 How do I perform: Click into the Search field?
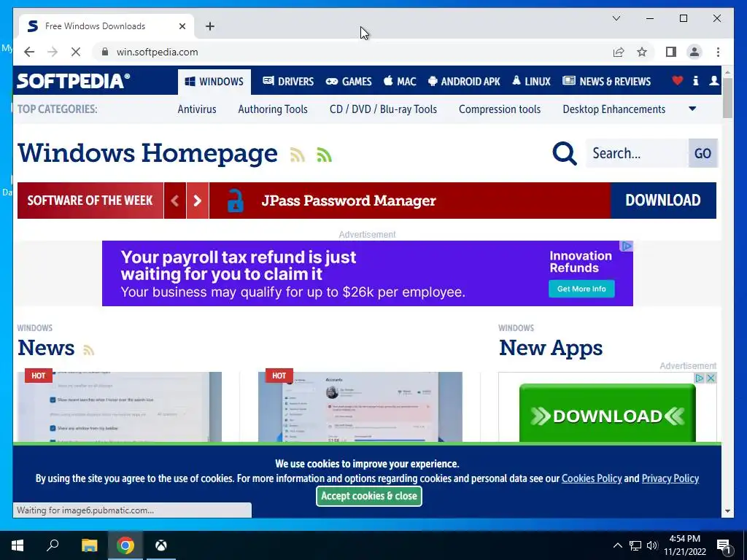tap(637, 153)
